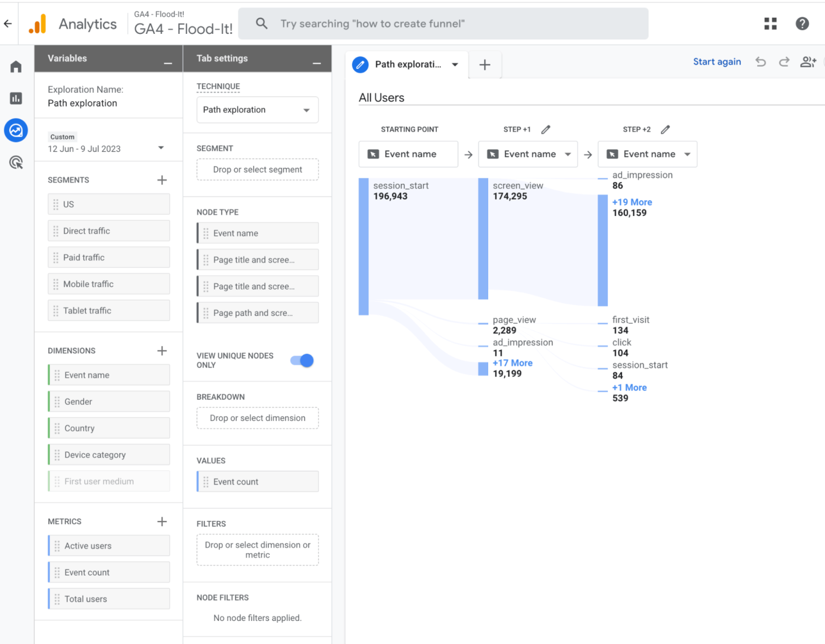
Task: Expand the custom date range dropdown
Action: tap(161, 148)
